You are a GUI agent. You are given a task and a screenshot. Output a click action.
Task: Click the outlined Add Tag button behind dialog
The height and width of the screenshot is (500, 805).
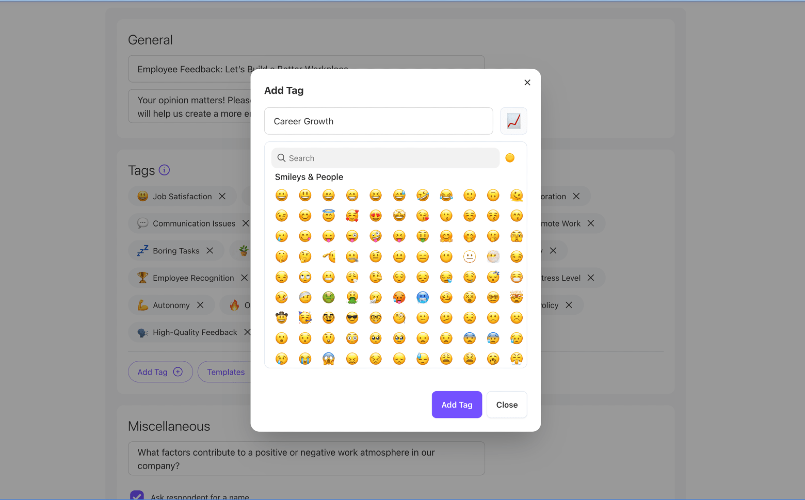[160, 372]
